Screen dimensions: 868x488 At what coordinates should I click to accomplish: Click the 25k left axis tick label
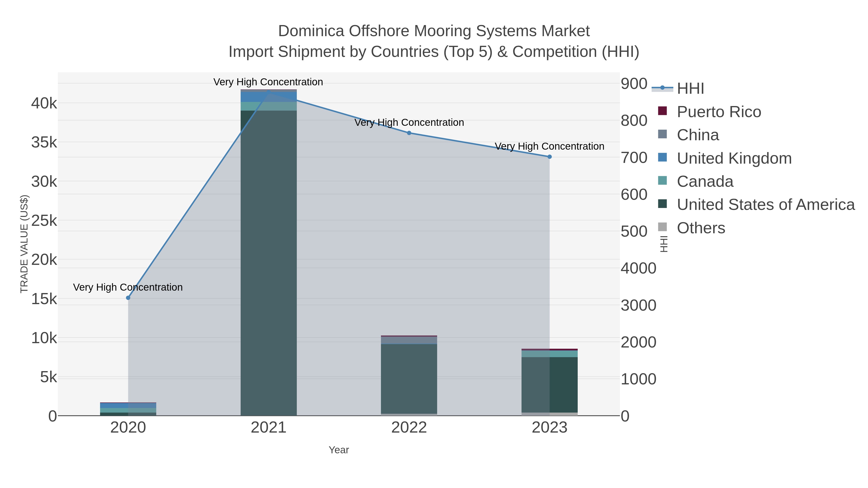[x=44, y=221]
